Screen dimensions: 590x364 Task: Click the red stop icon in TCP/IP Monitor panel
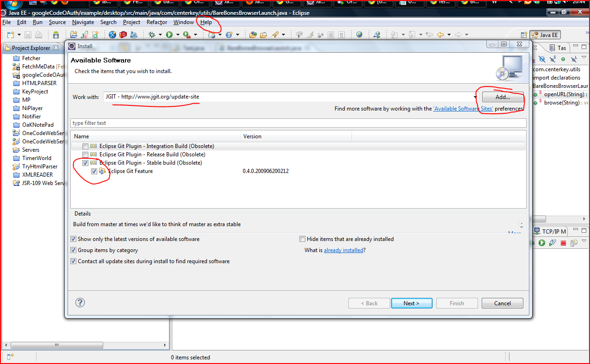coord(563,243)
